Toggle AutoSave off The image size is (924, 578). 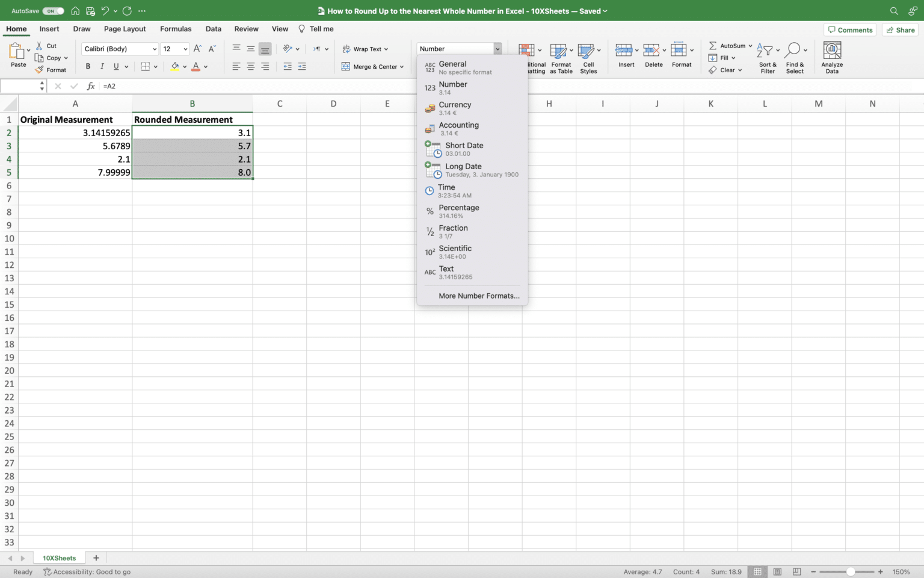[53, 10]
